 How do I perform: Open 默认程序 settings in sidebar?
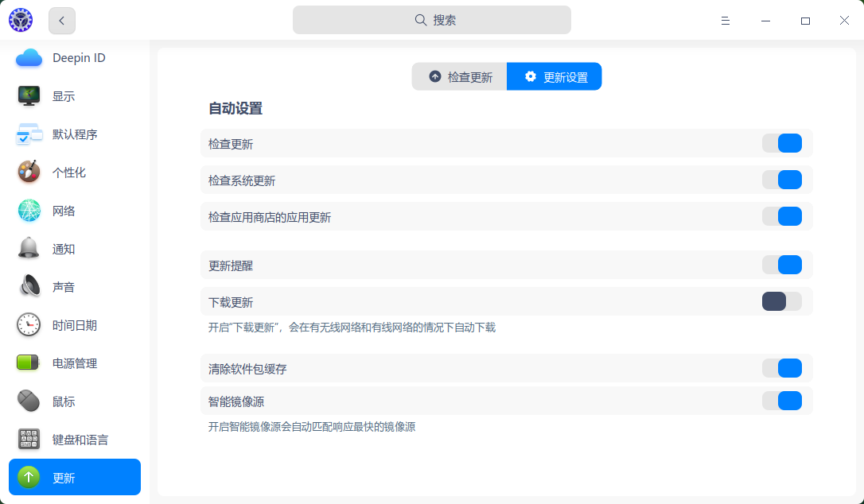75,134
